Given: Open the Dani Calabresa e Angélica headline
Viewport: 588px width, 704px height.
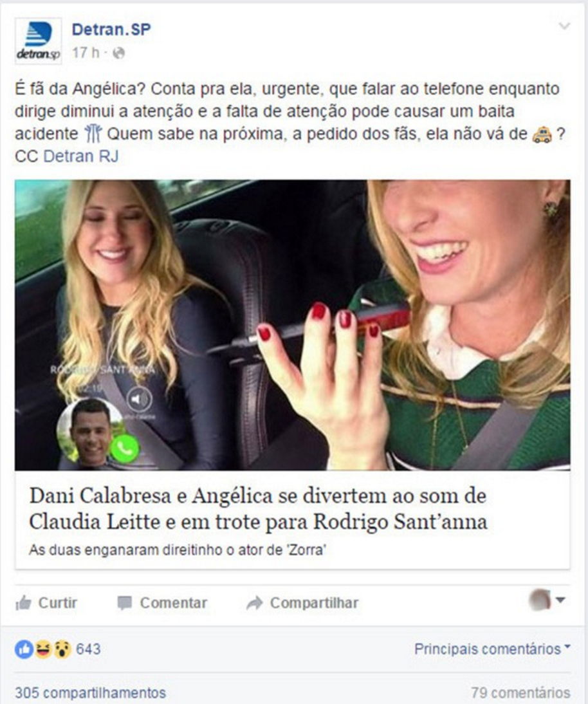Looking at the screenshot, I should (x=258, y=508).
